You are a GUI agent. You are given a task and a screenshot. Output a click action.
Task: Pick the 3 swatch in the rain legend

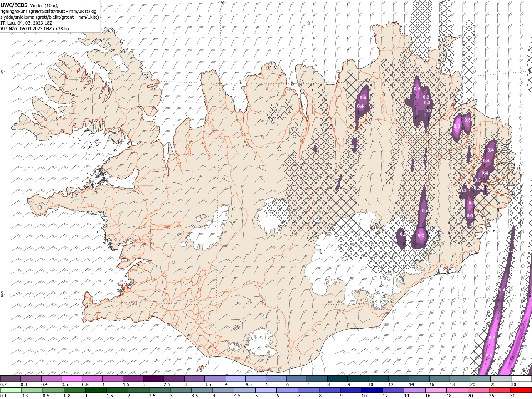tap(181, 390)
